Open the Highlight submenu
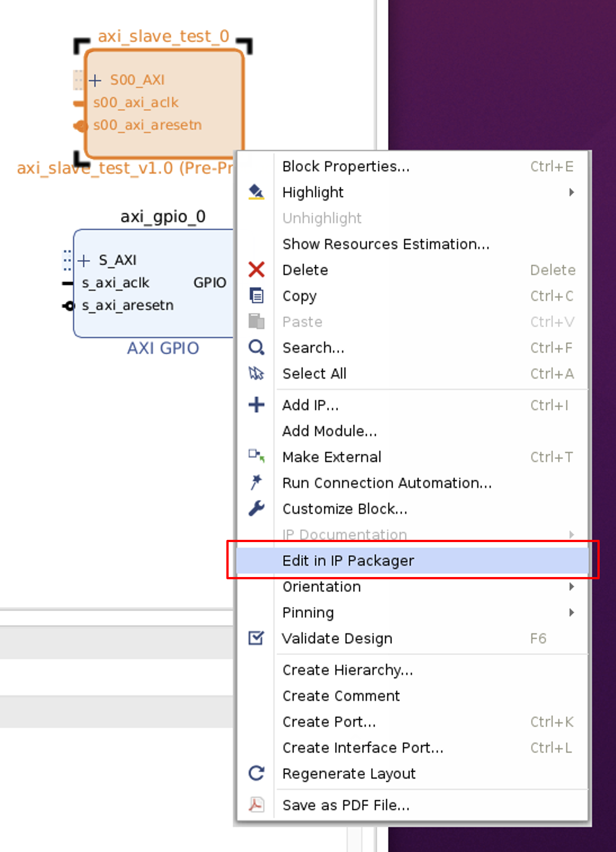The width and height of the screenshot is (616, 852). click(x=313, y=192)
